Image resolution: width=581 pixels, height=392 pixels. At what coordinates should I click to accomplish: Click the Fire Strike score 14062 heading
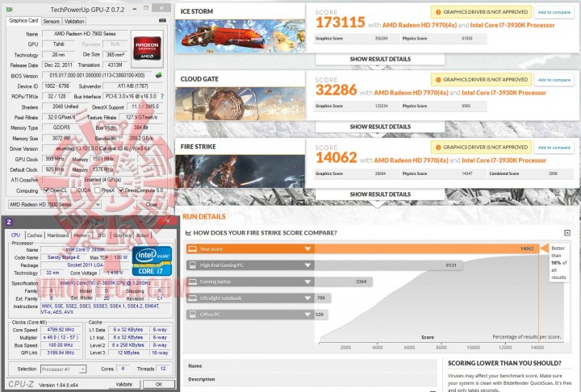tap(336, 158)
